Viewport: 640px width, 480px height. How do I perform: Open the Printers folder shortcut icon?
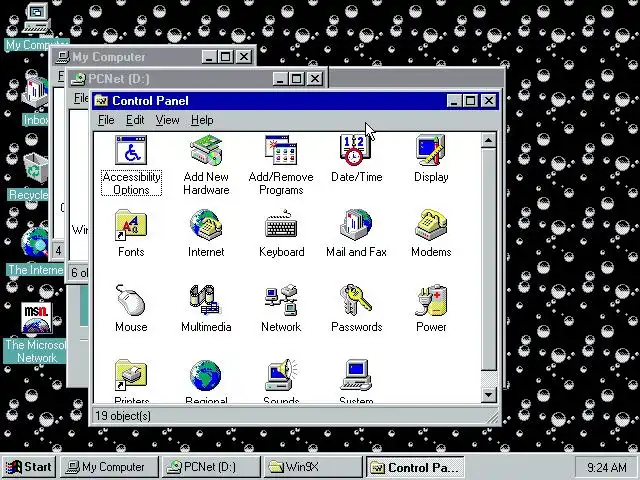131,375
